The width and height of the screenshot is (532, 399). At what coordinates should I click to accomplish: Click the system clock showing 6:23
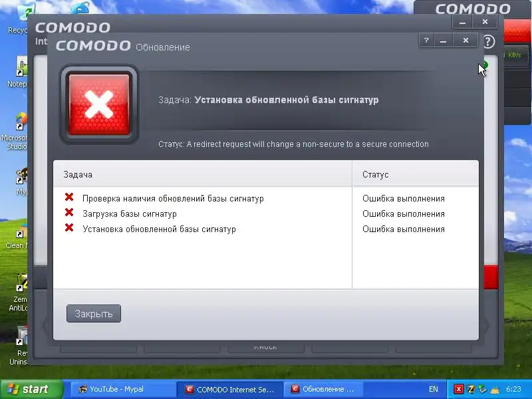pos(513,389)
